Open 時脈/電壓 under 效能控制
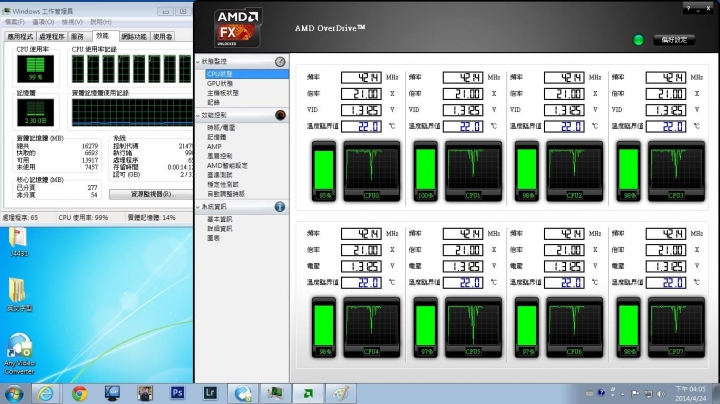This screenshot has height=404, width=720. [x=221, y=128]
